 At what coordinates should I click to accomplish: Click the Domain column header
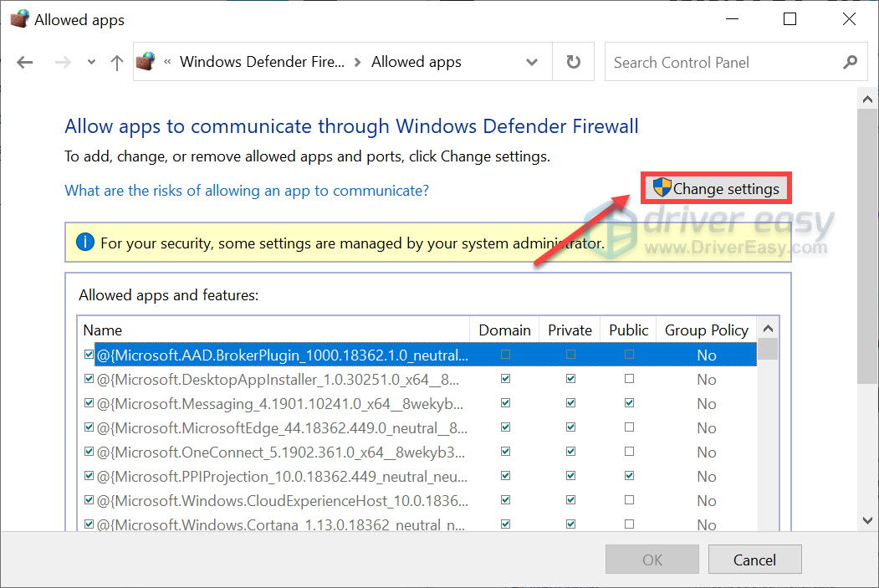(x=504, y=330)
